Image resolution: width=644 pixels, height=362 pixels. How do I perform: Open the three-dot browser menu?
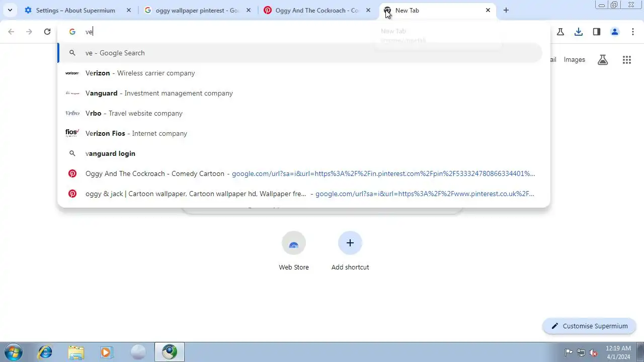pyautogui.click(x=633, y=32)
